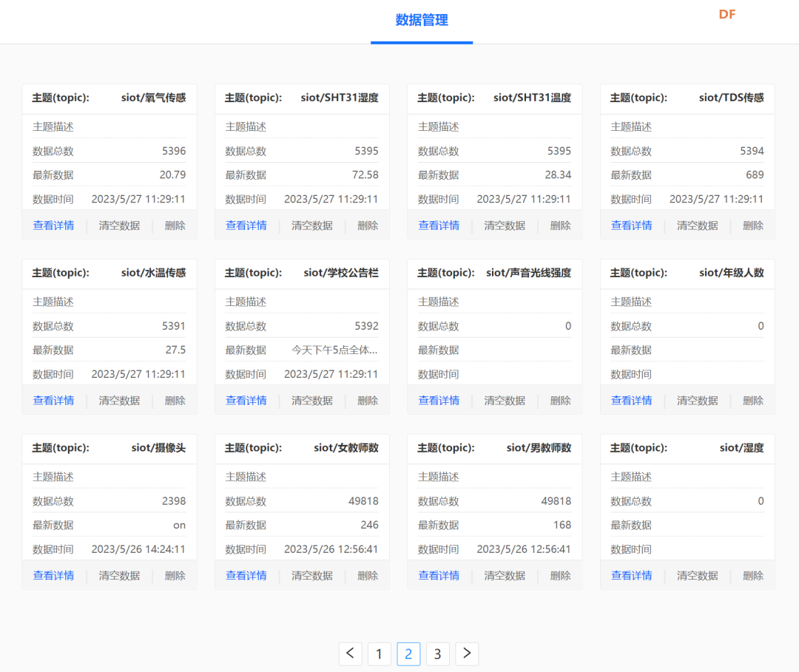Click latest data value 28.34
Viewport: 799px width, 672px height.
tap(558, 175)
